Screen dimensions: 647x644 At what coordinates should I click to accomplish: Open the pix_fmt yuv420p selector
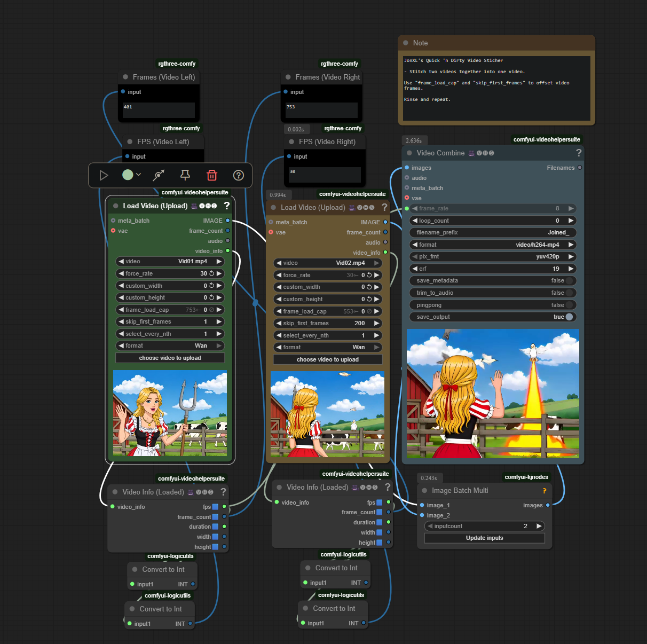point(493,256)
